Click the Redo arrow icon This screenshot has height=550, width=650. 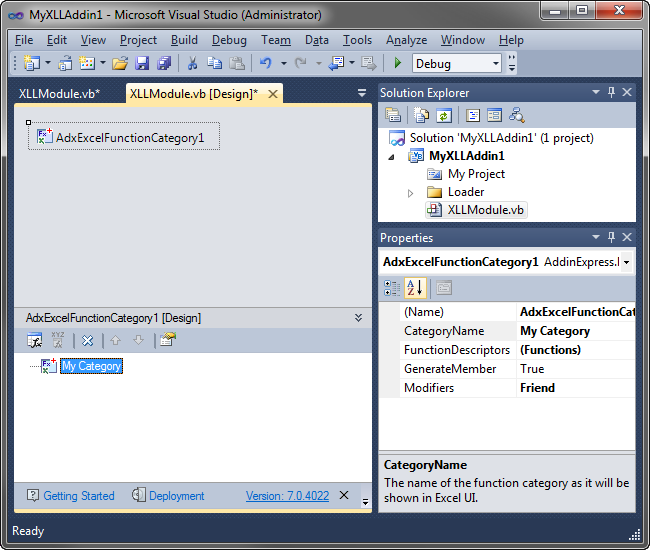(x=301, y=63)
